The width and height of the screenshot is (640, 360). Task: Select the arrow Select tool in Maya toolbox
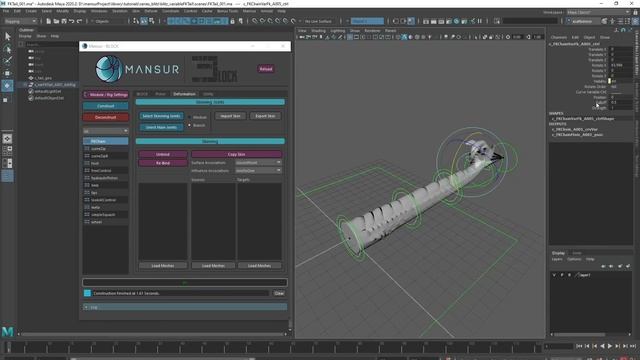point(7,36)
